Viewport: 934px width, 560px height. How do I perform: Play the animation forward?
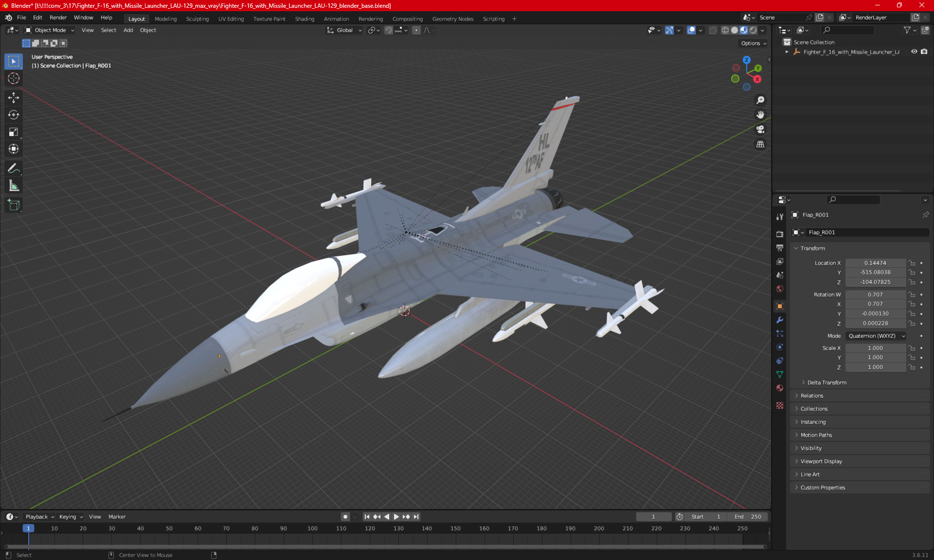396,517
